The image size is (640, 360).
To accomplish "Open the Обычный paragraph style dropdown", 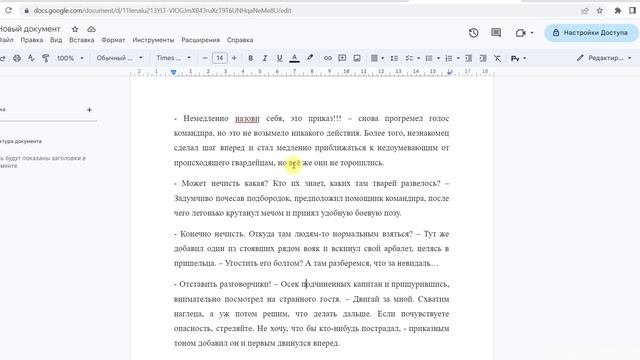I will pos(119,58).
